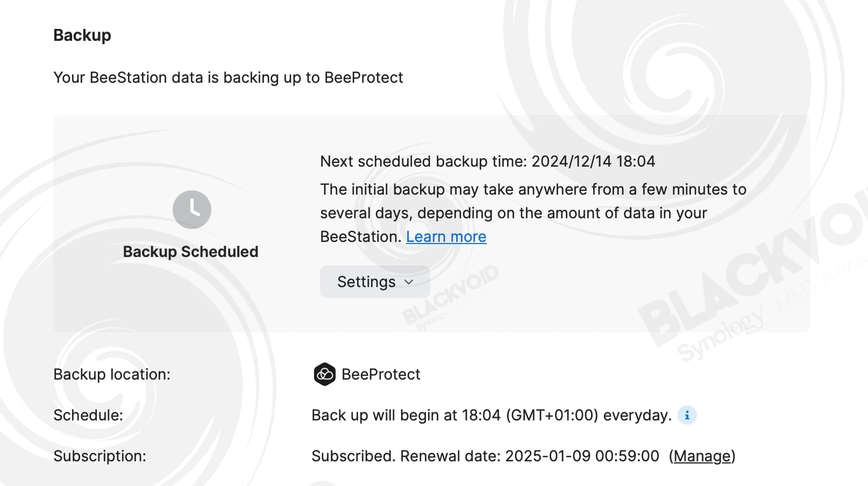Open the Settings button menu
This screenshot has width=868, height=486.
coord(375,282)
